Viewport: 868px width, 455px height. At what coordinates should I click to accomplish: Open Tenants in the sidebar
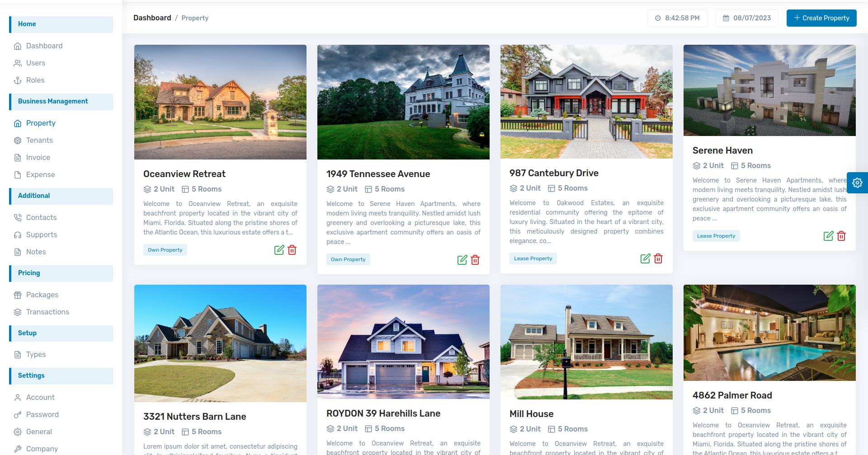(39, 141)
